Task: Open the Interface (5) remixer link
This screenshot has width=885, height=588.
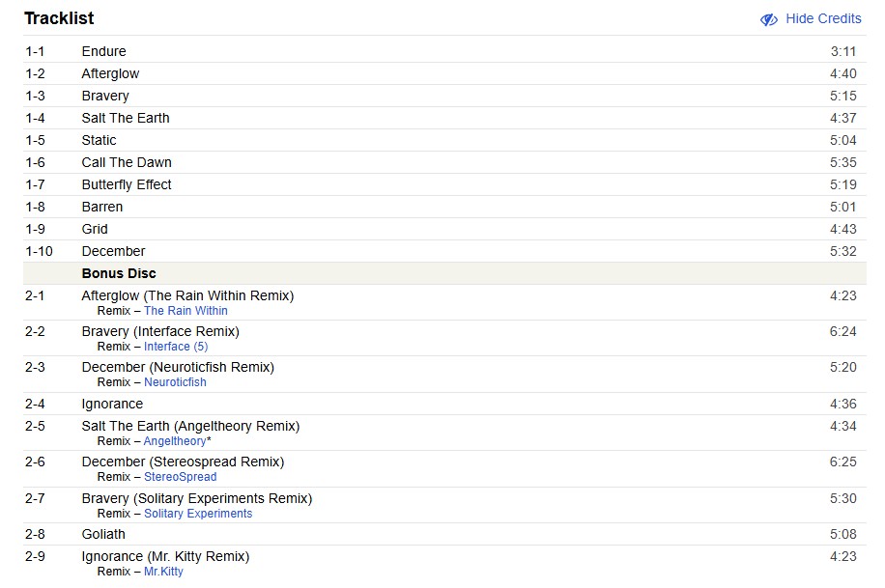Action: (175, 347)
